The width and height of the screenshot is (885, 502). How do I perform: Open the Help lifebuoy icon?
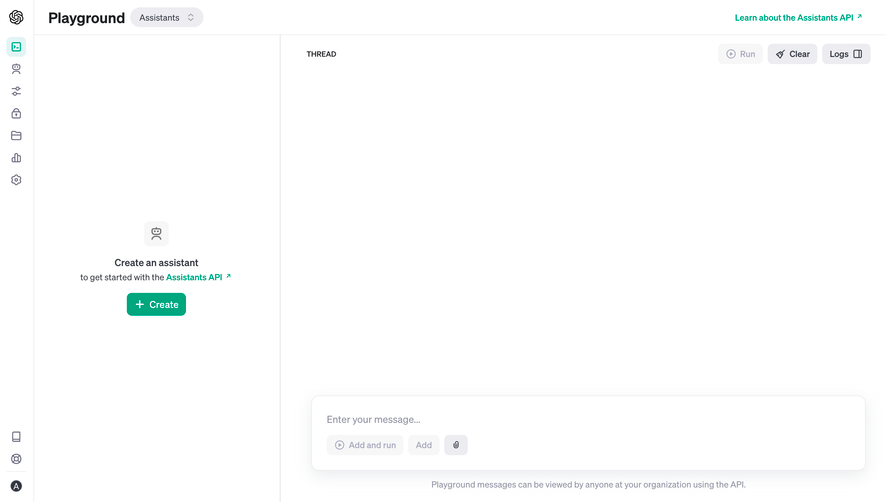[x=16, y=459]
